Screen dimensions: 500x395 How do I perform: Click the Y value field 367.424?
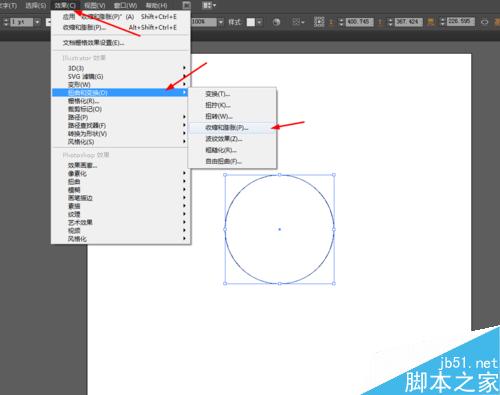tap(409, 22)
